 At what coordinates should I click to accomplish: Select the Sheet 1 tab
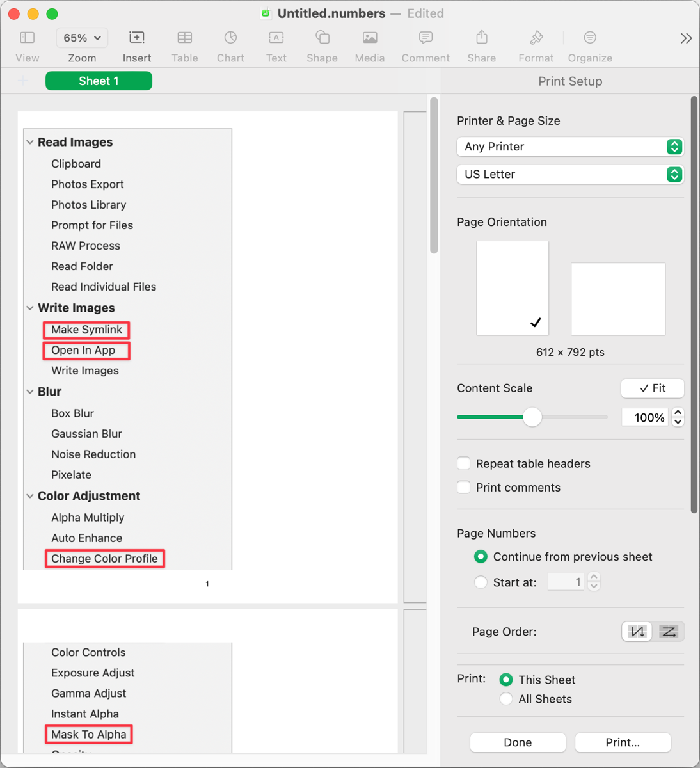point(99,81)
